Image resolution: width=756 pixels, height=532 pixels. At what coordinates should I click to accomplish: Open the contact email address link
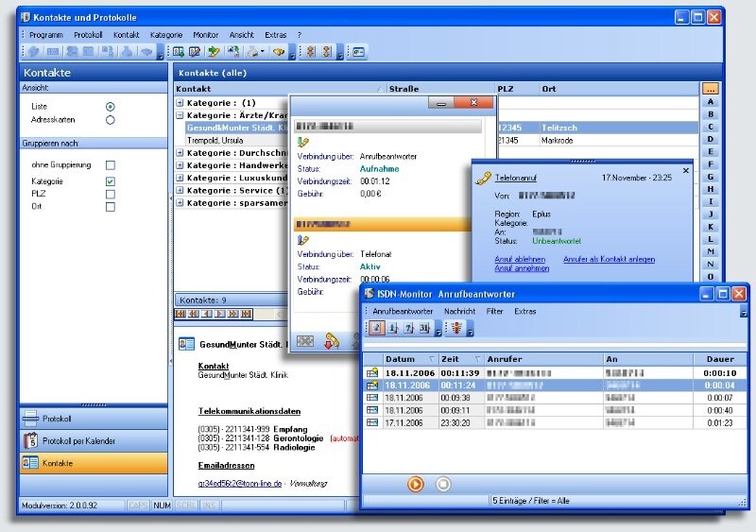240,483
